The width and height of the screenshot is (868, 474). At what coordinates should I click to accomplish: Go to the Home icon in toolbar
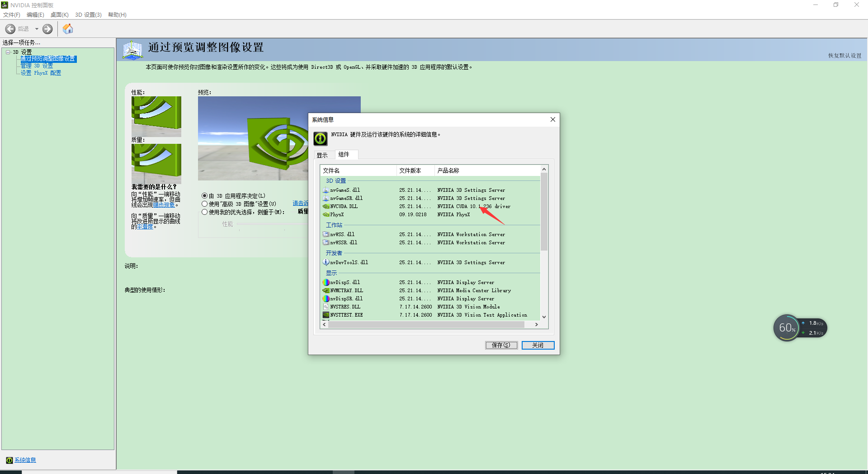click(68, 29)
